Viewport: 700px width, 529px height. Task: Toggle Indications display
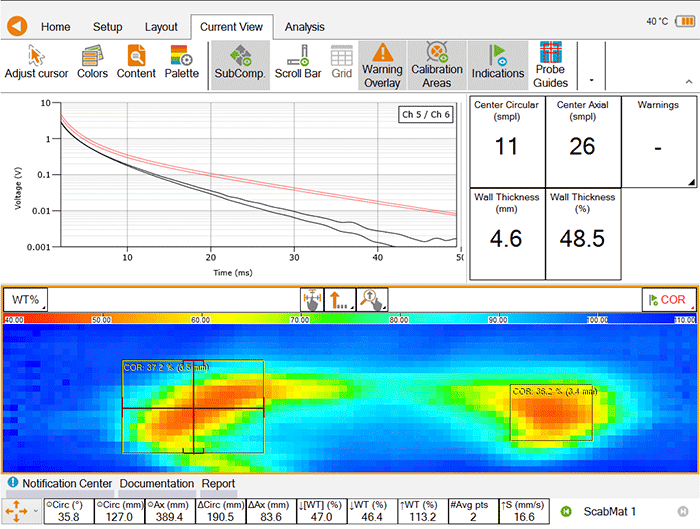click(x=497, y=62)
